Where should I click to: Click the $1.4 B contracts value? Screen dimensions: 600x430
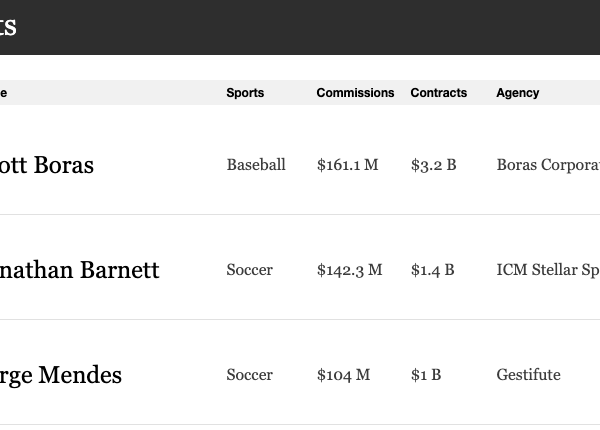pos(432,270)
